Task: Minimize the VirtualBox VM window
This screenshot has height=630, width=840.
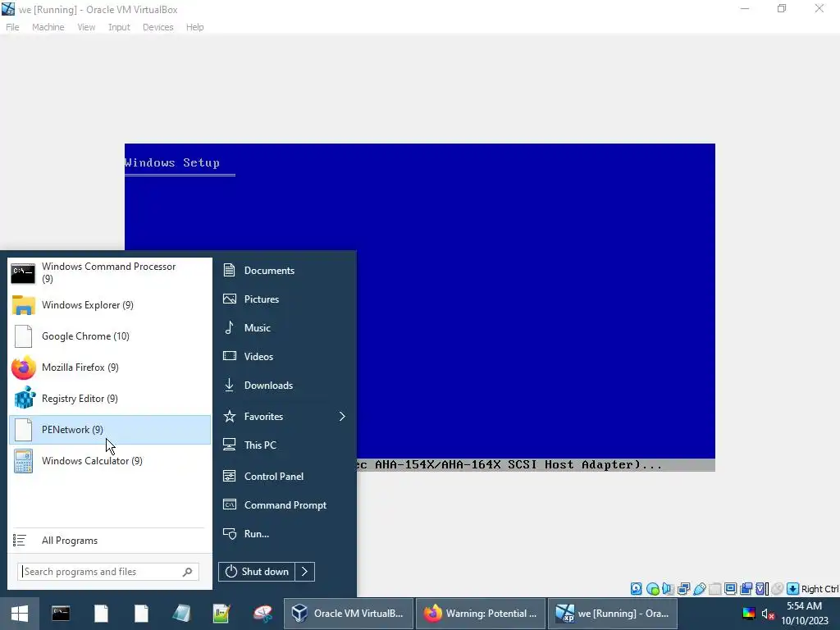Action: 745,8
